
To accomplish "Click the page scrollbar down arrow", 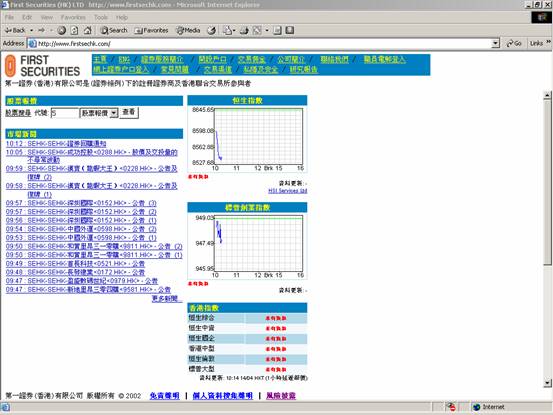I will [x=547, y=383].
